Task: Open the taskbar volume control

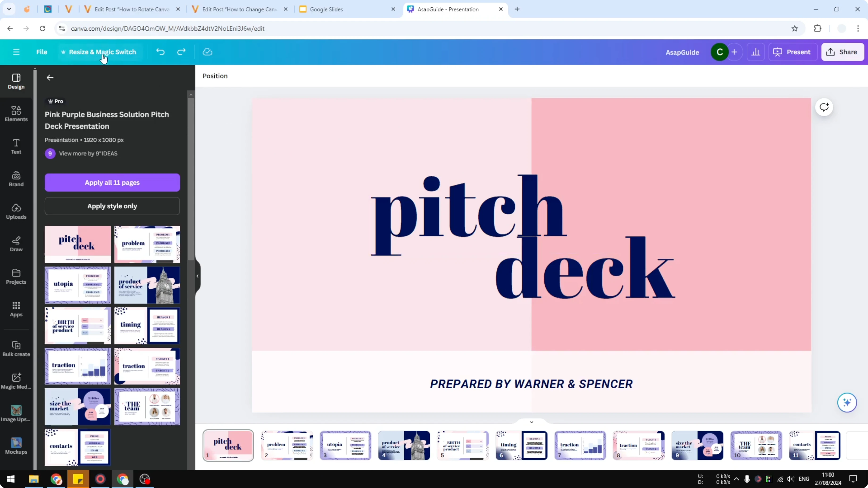Action: pyautogui.click(x=790, y=479)
